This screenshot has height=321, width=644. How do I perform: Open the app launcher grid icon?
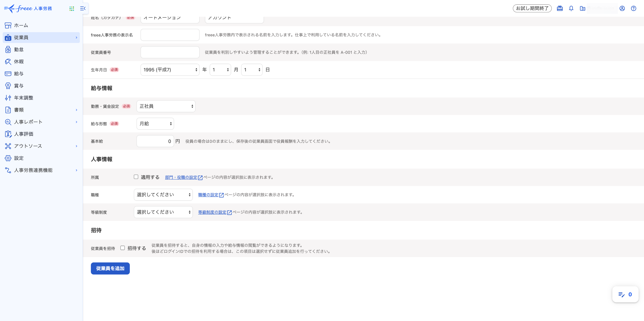tap(72, 9)
